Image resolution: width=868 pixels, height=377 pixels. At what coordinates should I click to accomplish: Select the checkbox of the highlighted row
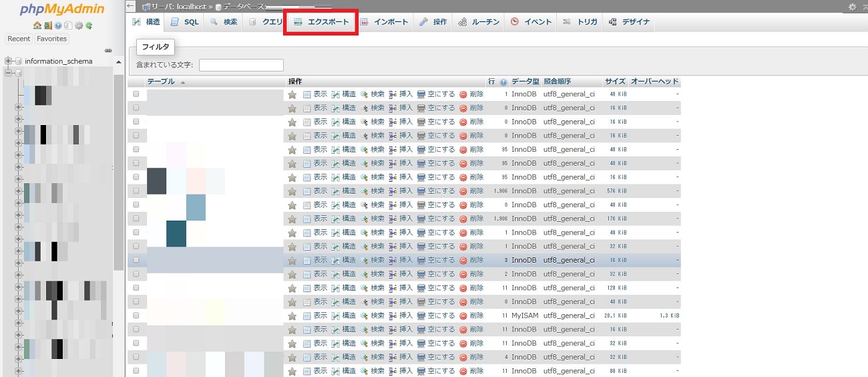[136, 260]
